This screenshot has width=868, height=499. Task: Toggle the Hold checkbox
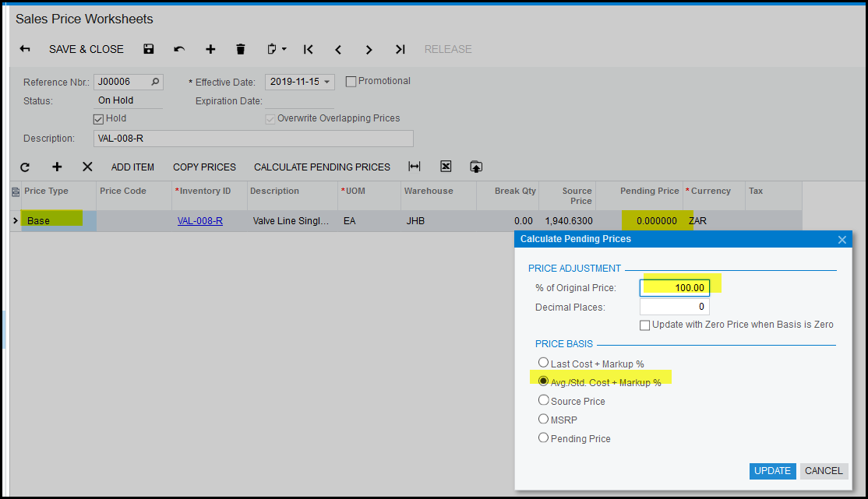pos(98,119)
